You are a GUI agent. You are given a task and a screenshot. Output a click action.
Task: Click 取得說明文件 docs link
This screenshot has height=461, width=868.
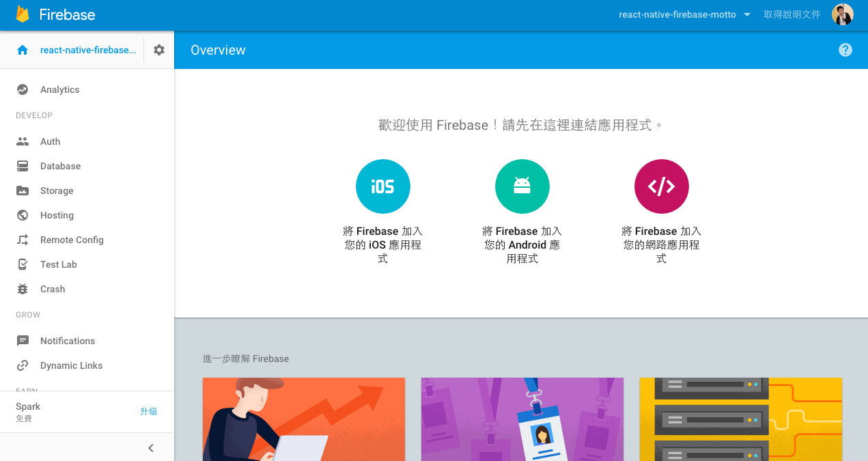tap(792, 14)
